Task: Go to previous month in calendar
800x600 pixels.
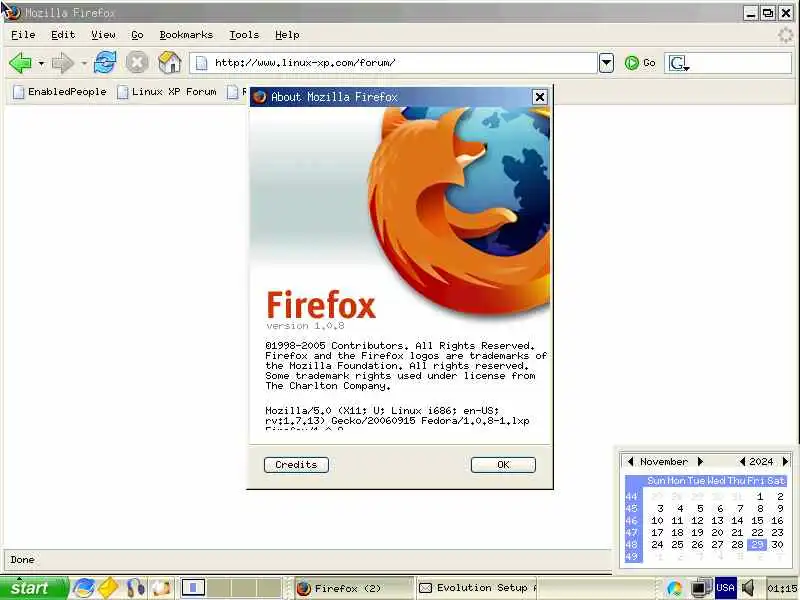Action: coord(630,462)
